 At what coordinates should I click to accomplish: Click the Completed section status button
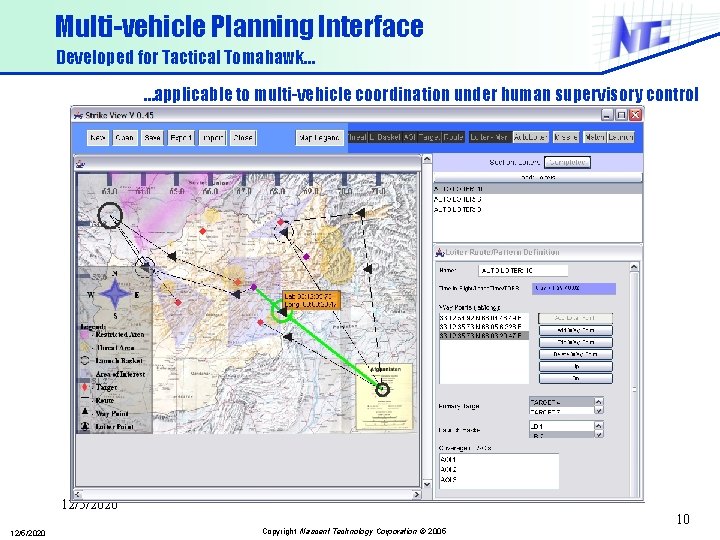pyautogui.click(x=567, y=162)
